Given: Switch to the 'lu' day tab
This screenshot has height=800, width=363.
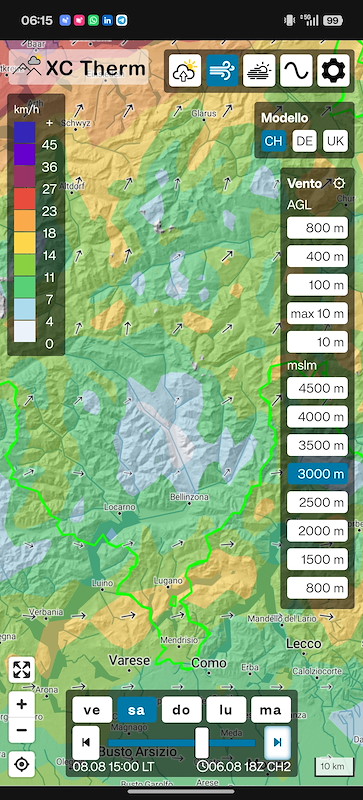Looking at the screenshot, I should pos(226,710).
